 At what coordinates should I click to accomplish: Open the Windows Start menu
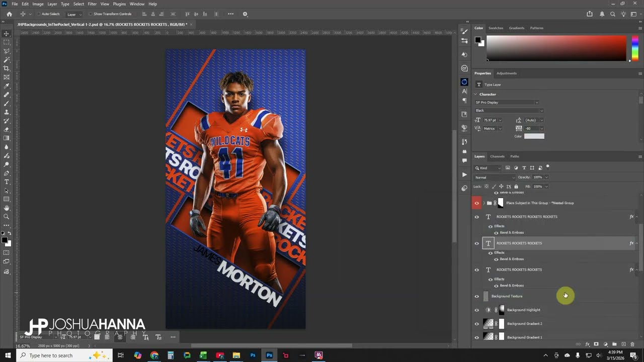pyautogui.click(x=8, y=355)
